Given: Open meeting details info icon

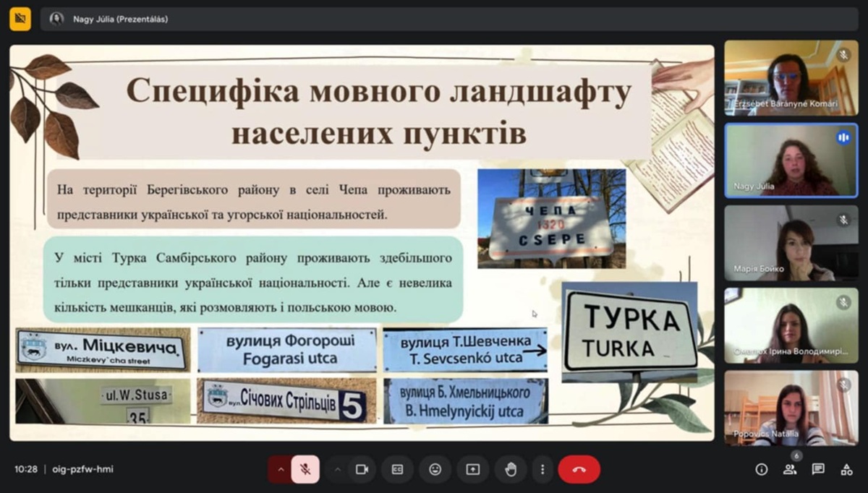Looking at the screenshot, I should point(761,469).
